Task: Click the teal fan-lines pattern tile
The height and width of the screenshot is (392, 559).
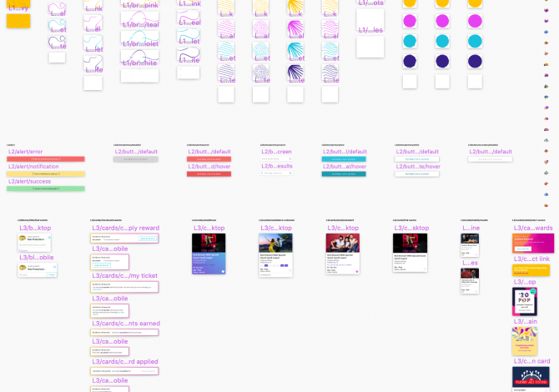Action: (x=295, y=51)
